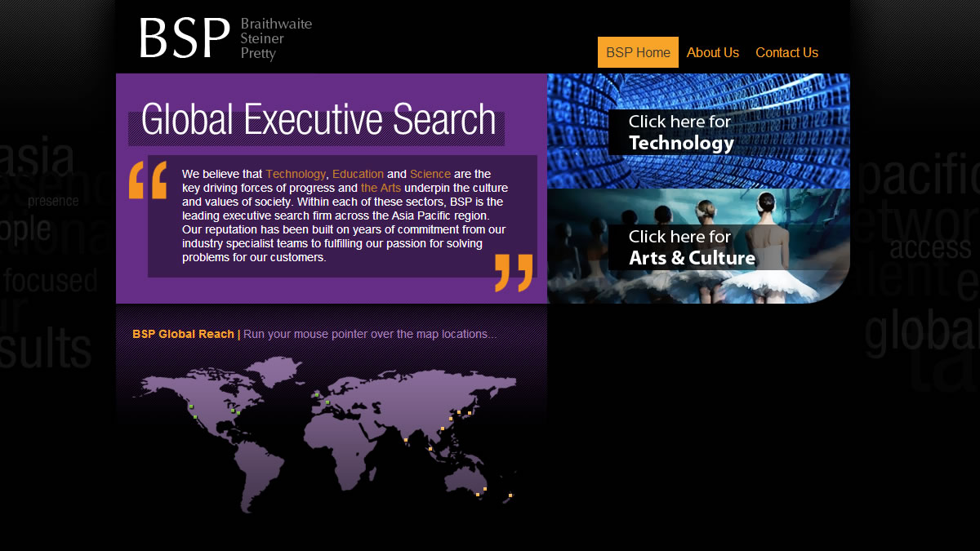The height and width of the screenshot is (551, 980).
Task: Open the Contact Us menu item
Action: (x=786, y=52)
